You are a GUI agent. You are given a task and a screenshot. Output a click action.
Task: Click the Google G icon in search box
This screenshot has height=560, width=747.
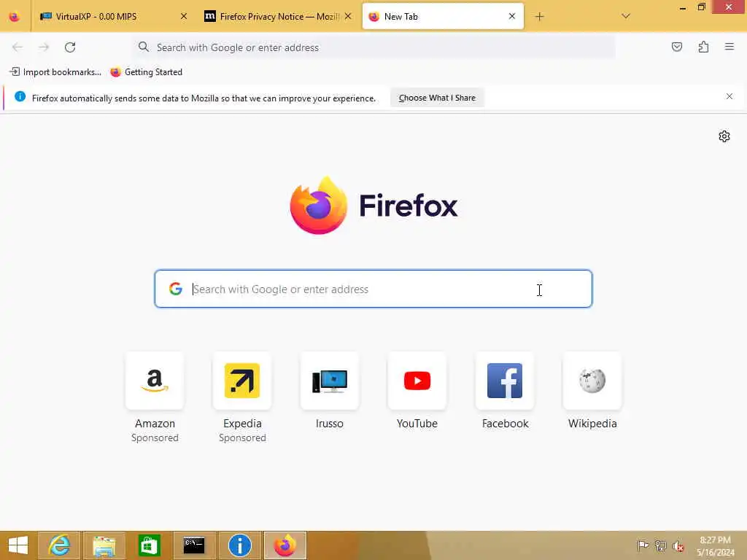[175, 289]
